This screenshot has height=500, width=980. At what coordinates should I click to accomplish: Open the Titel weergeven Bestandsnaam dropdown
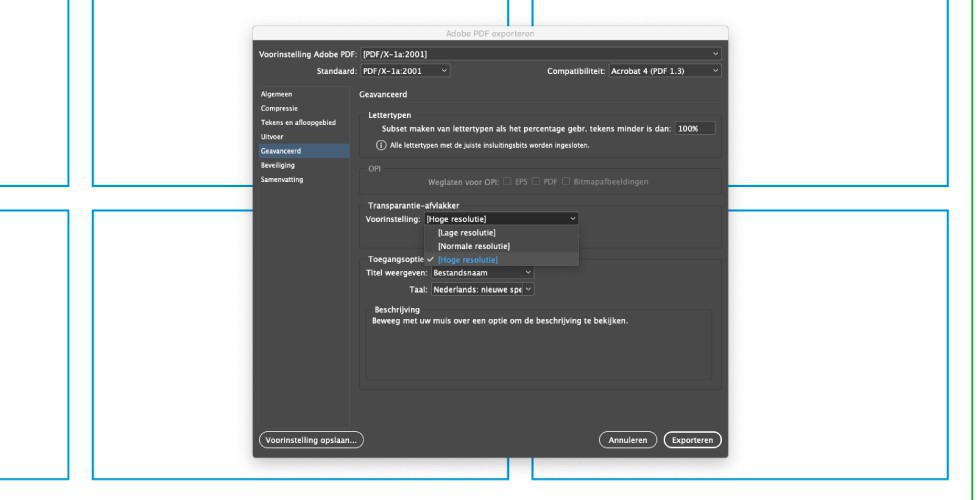tap(482, 273)
